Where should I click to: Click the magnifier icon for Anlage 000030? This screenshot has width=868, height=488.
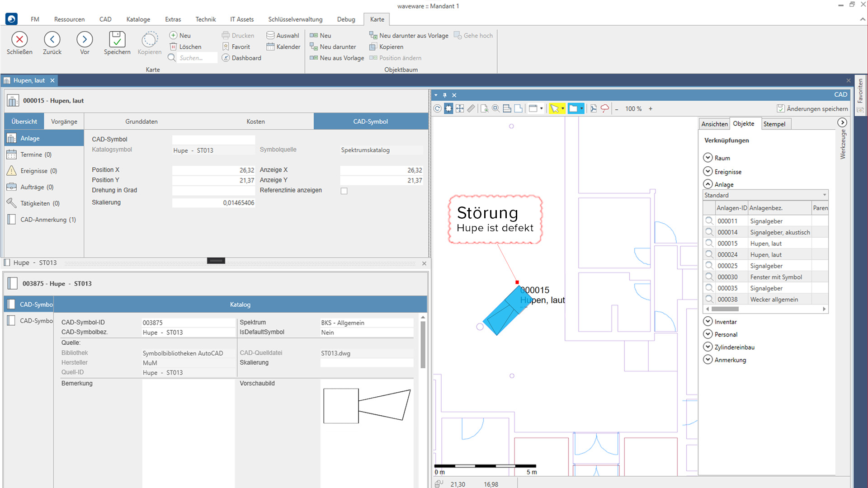709,277
